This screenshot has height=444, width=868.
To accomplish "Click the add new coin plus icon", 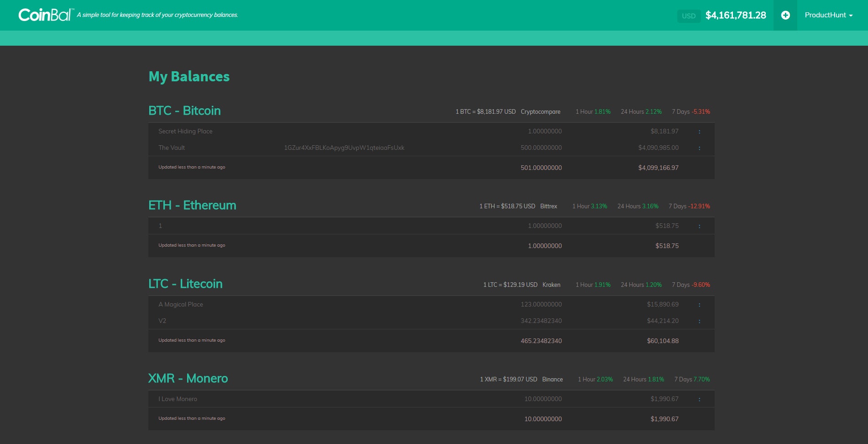I will [x=785, y=15].
